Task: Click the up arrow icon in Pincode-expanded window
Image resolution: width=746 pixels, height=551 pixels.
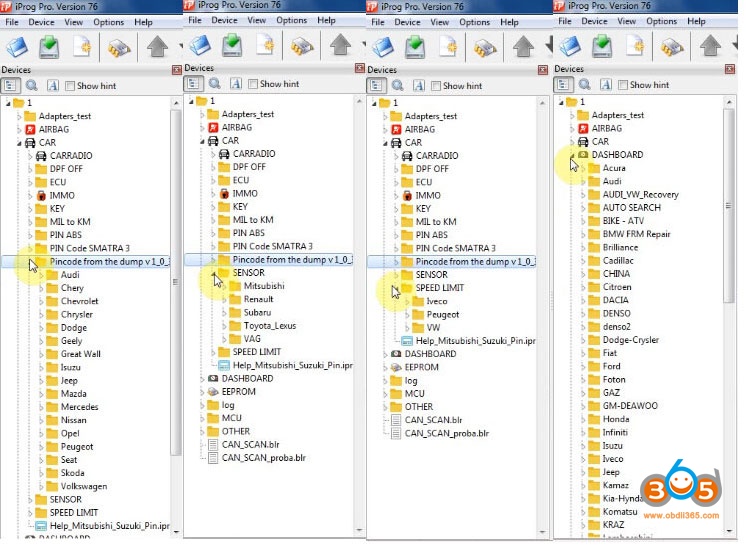Action: coord(157,47)
